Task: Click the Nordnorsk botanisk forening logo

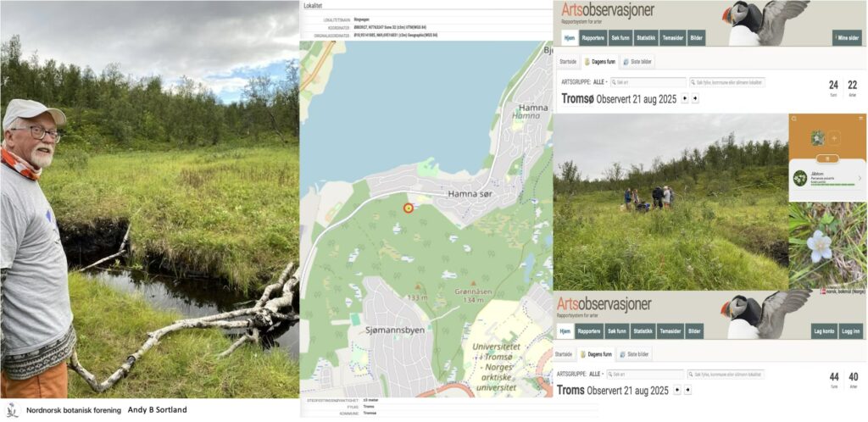Action: (12, 410)
